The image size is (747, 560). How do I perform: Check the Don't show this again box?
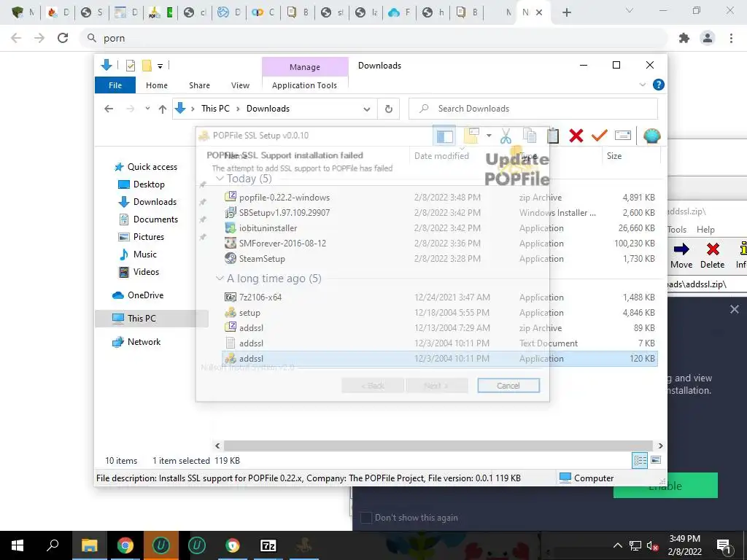click(x=366, y=518)
